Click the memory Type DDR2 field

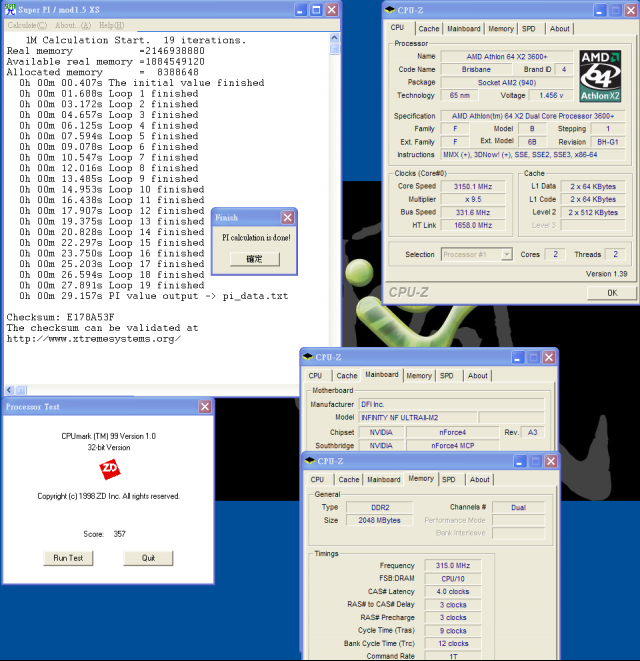coord(379,508)
